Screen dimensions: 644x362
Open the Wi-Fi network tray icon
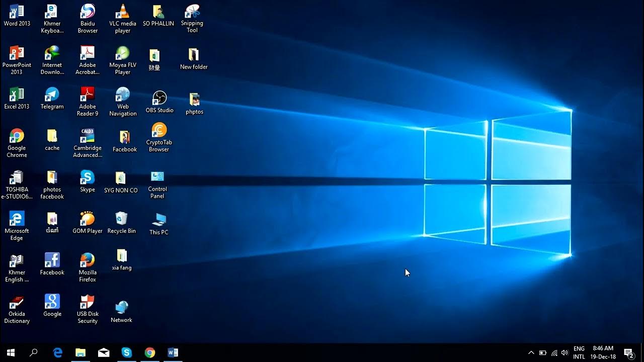coord(554,353)
